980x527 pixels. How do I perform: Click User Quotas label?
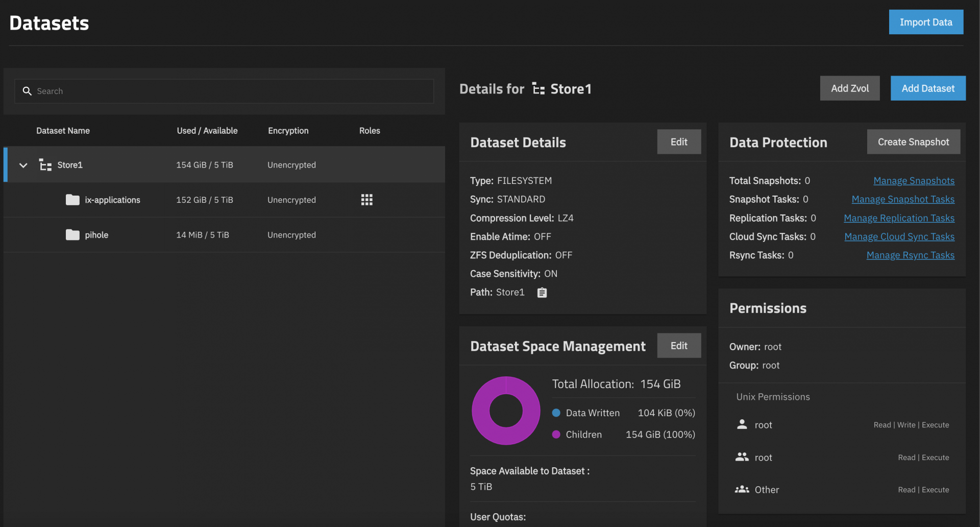point(498,517)
